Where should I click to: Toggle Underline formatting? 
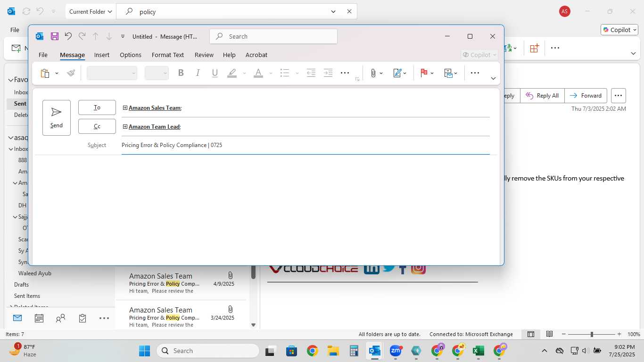(215, 73)
